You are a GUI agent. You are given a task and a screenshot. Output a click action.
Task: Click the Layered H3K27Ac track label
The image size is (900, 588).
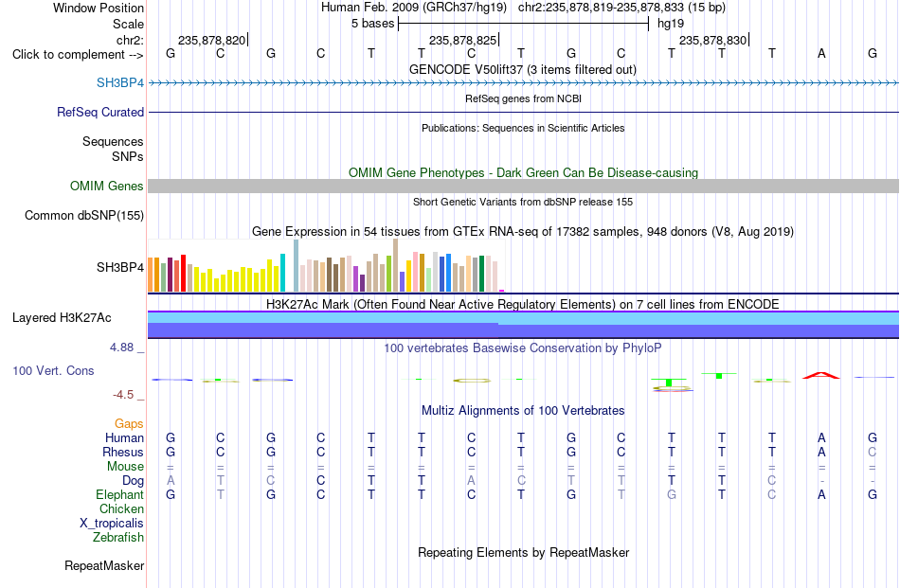tap(62, 318)
